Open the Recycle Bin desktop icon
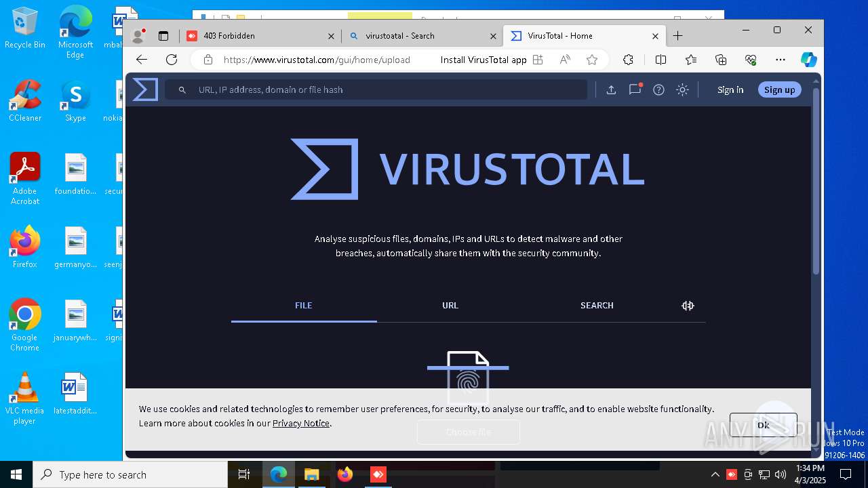Screen dimensions: 868x488 tap(24, 28)
